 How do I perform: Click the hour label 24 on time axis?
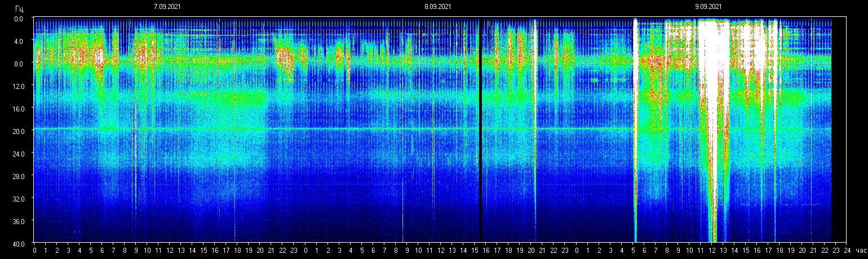click(847, 251)
